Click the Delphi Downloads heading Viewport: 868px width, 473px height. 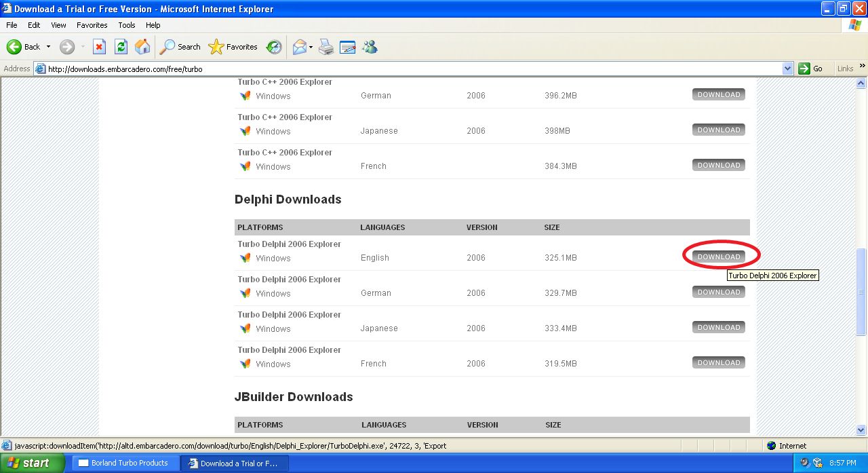tap(288, 200)
